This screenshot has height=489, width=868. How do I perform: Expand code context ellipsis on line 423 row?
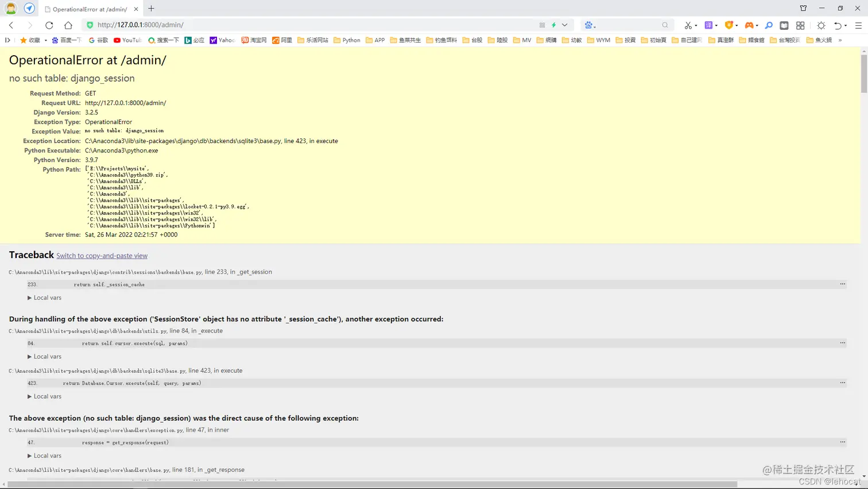[842, 383]
